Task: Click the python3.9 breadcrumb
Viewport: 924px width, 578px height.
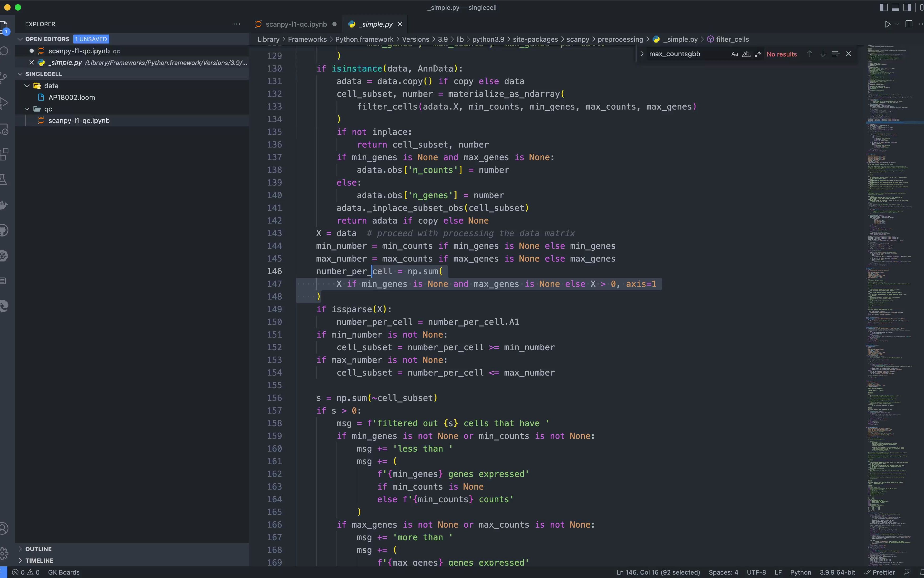Action: [488, 39]
